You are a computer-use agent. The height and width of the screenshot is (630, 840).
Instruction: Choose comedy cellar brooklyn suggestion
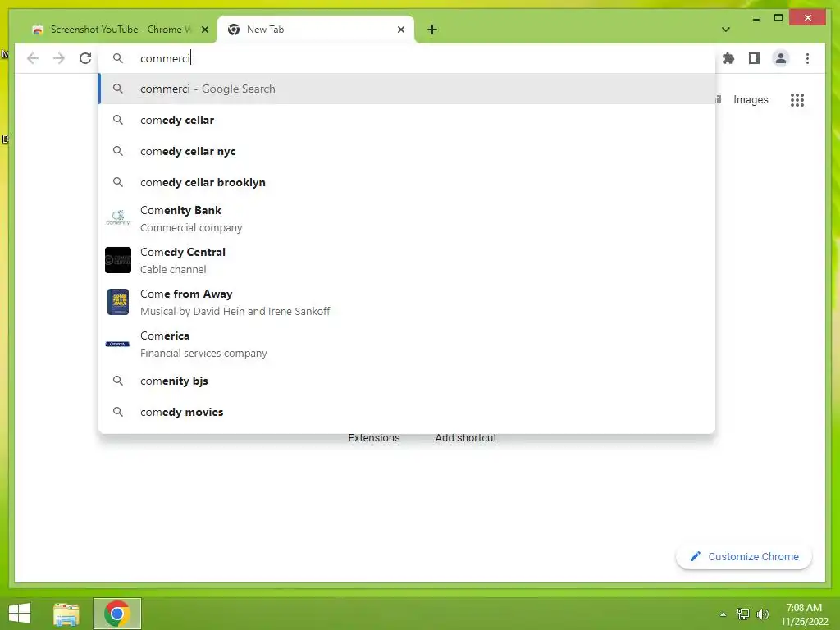click(407, 182)
